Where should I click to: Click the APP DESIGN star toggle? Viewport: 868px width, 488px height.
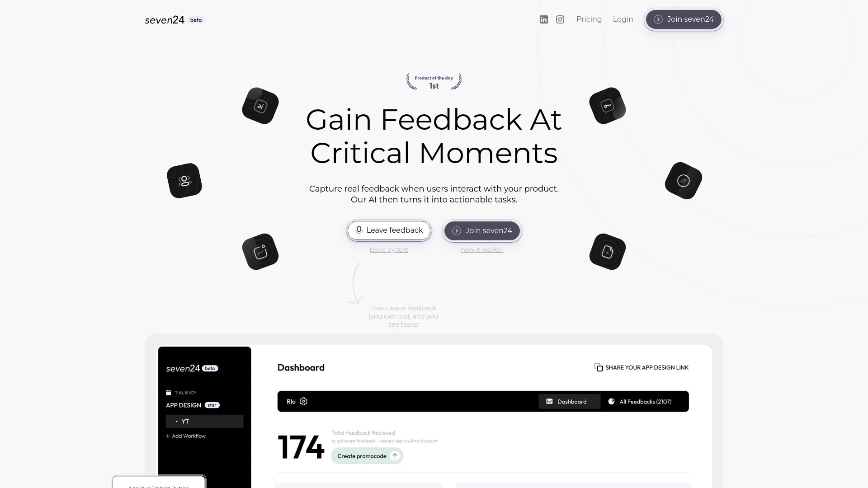coord(211,405)
